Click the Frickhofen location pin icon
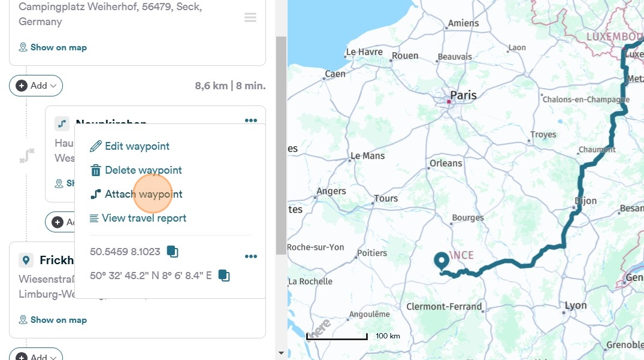 (26, 260)
